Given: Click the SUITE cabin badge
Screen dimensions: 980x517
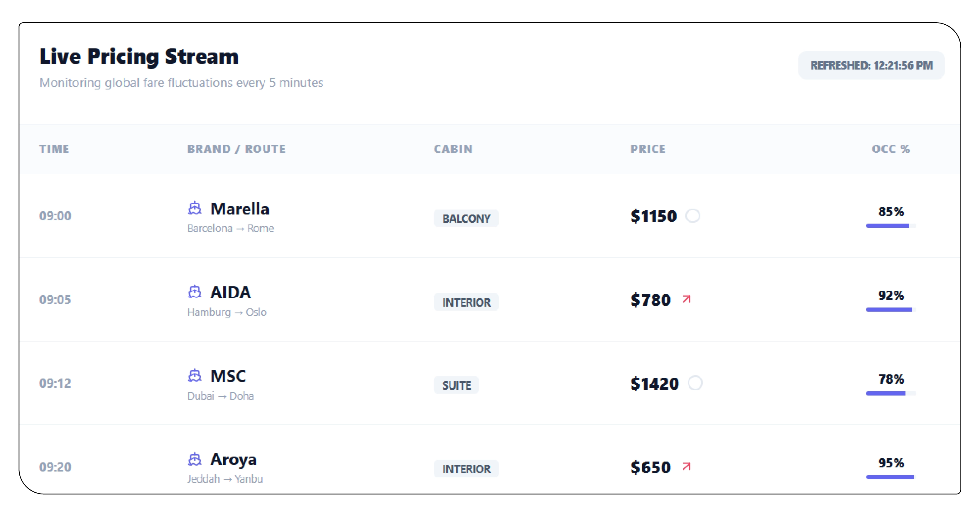Looking at the screenshot, I should tap(456, 385).
